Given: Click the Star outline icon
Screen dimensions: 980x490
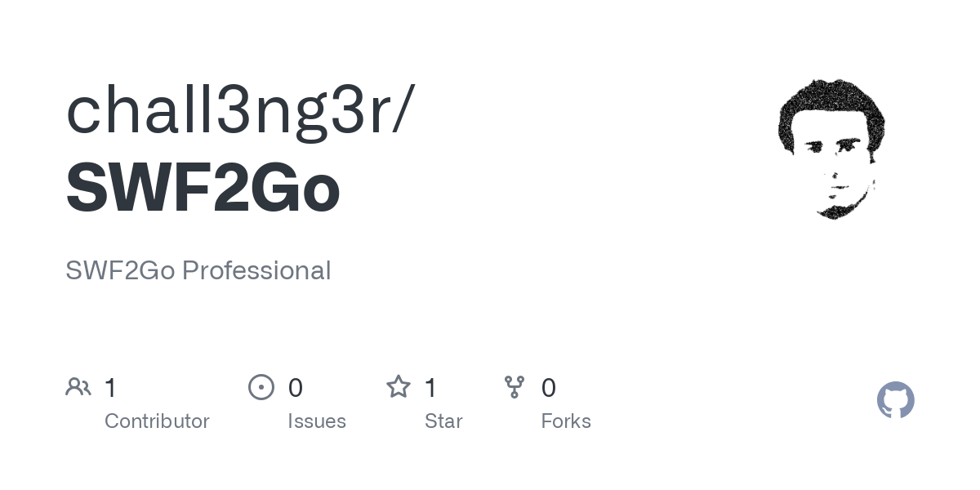Looking at the screenshot, I should pyautogui.click(x=399, y=387).
